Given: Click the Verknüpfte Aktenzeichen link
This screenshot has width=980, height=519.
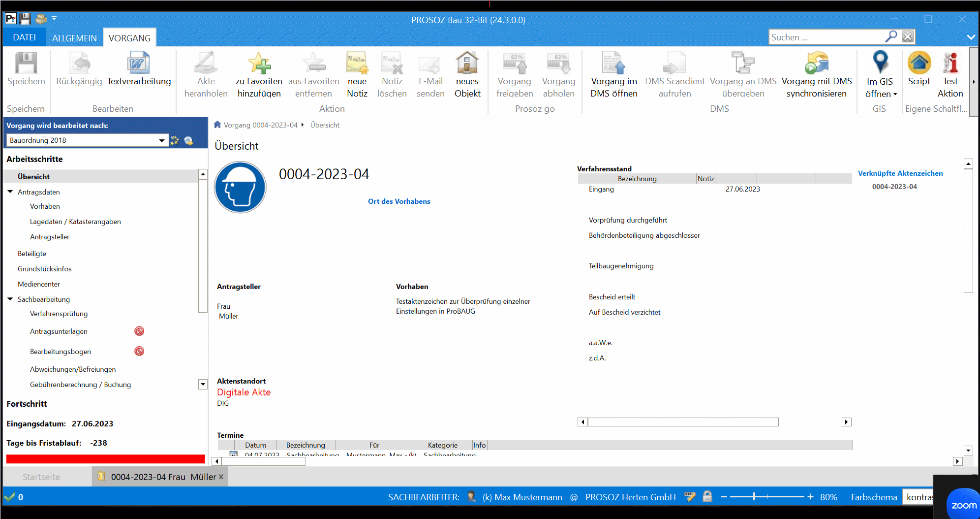Looking at the screenshot, I should point(900,173).
